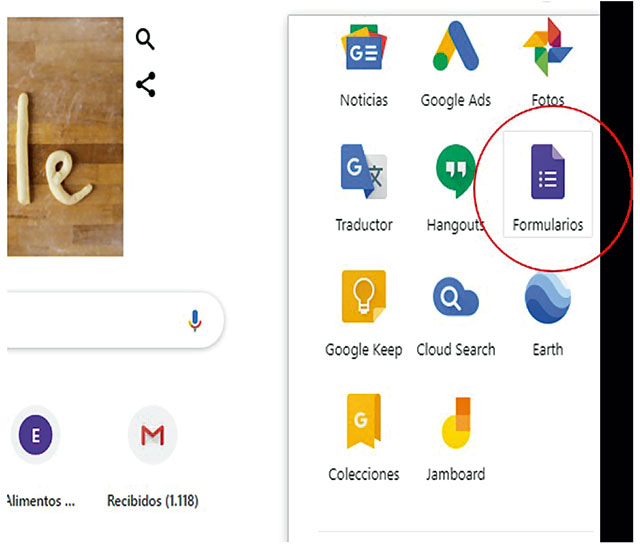Click the doodle search magnifier icon
The height and width of the screenshot is (545, 640).
tap(146, 40)
